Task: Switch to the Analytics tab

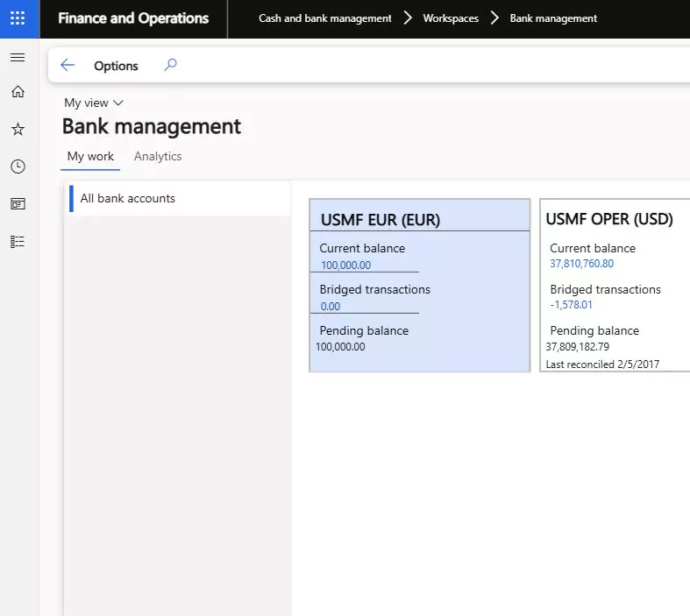Action: coord(158,157)
